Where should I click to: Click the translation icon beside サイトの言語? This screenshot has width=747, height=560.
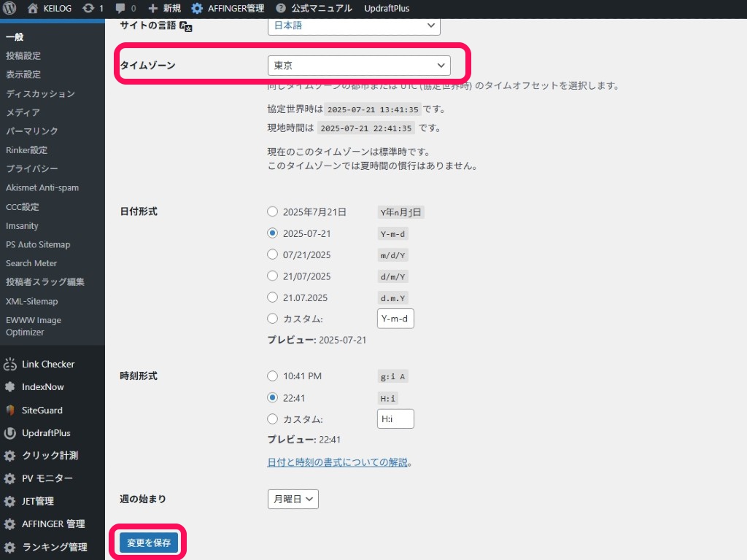[186, 27]
